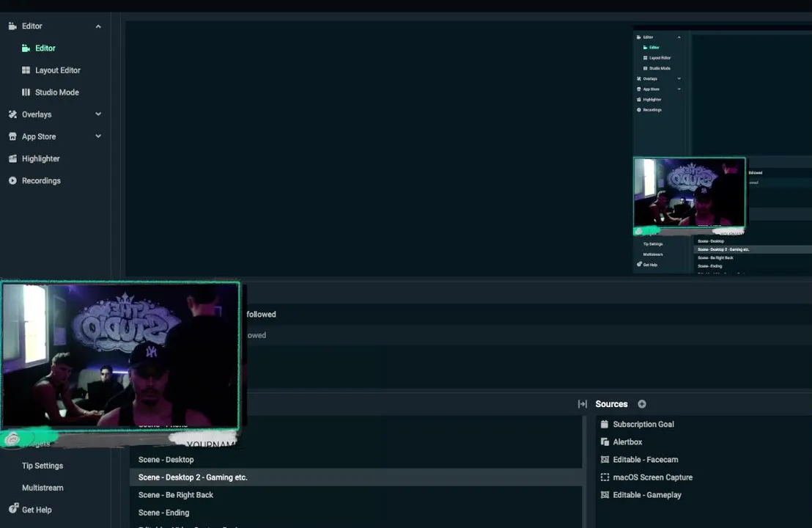Expand the Overlays section chevron

coord(98,114)
